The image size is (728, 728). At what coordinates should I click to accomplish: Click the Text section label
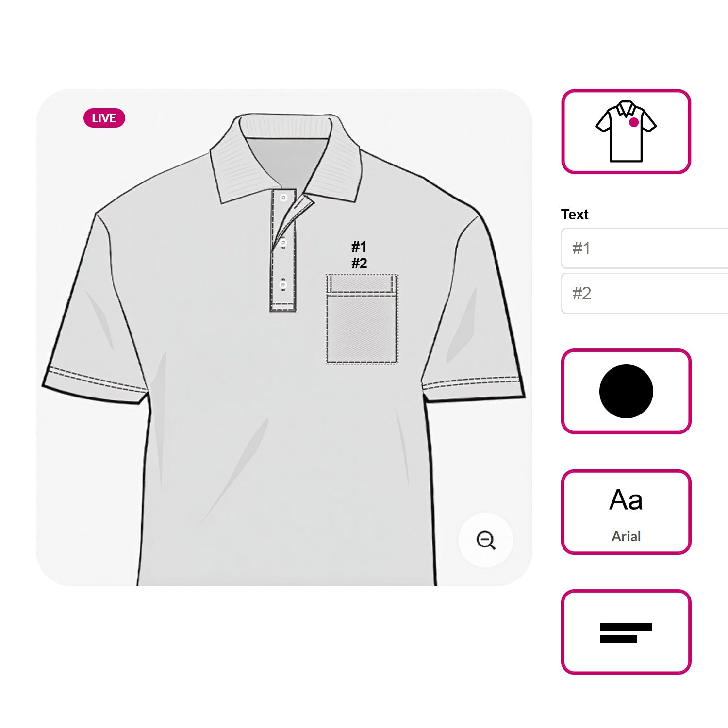pyautogui.click(x=575, y=215)
